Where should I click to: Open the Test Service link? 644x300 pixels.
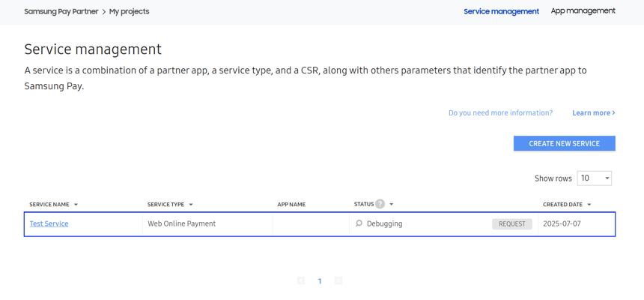point(49,223)
